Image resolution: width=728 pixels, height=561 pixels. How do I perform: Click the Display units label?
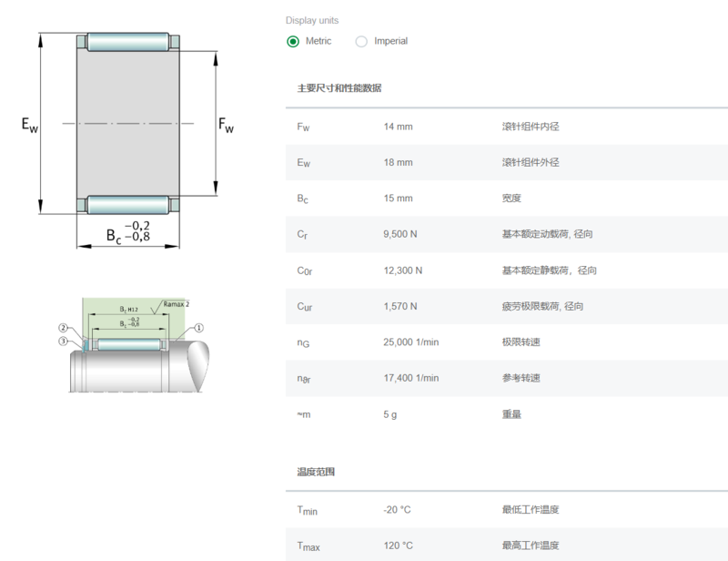[312, 20]
